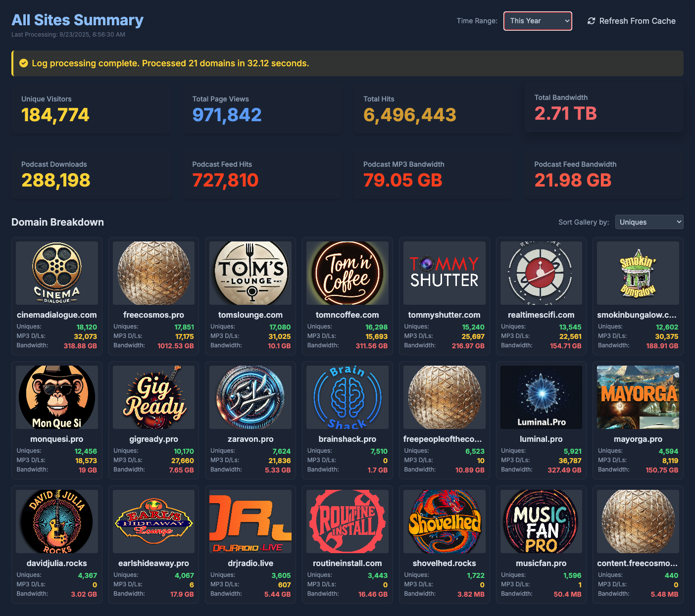The width and height of the screenshot is (695, 616).
Task: Select the Music Fan Pro logo
Action: tap(541, 521)
